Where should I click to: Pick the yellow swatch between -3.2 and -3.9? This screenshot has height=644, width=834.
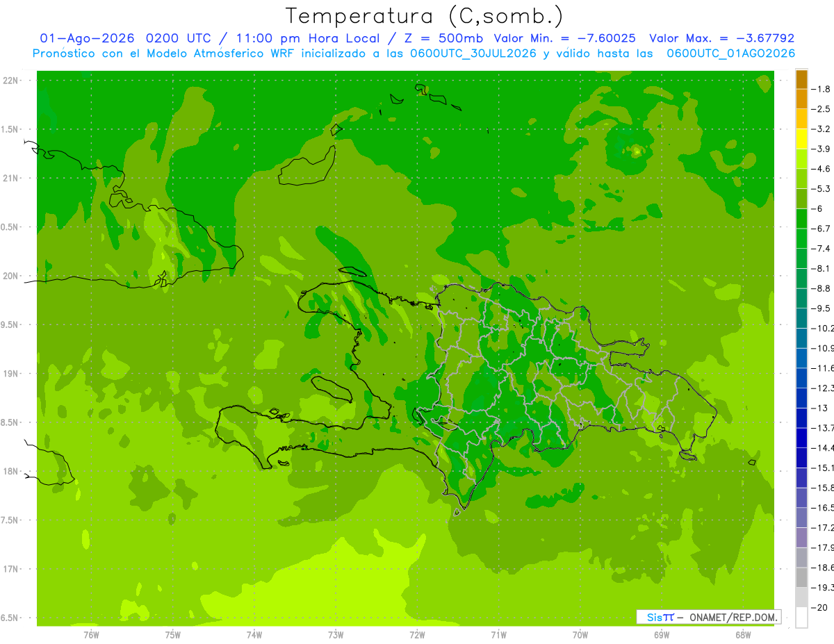coord(801,138)
